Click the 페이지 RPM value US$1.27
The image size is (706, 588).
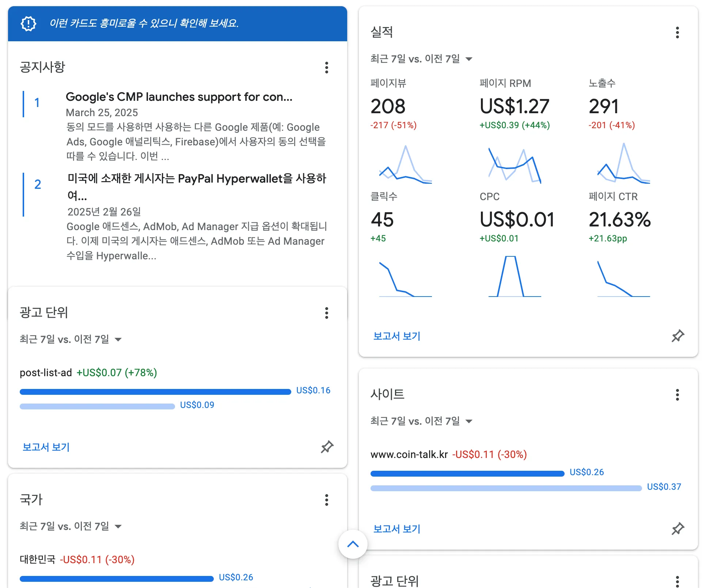click(x=515, y=106)
